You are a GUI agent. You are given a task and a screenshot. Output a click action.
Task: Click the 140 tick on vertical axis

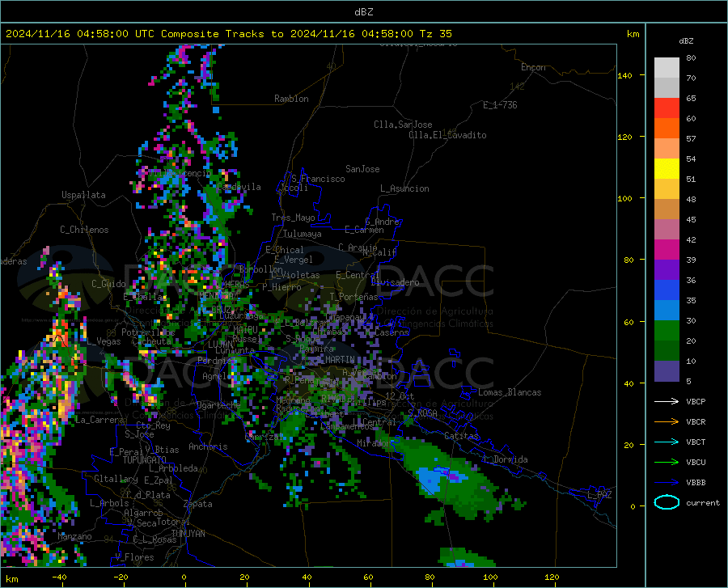tap(624, 75)
